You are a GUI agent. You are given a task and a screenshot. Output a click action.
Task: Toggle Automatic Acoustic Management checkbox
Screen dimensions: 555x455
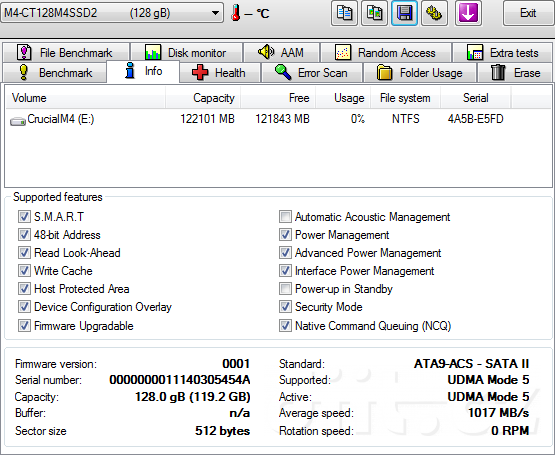285,216
